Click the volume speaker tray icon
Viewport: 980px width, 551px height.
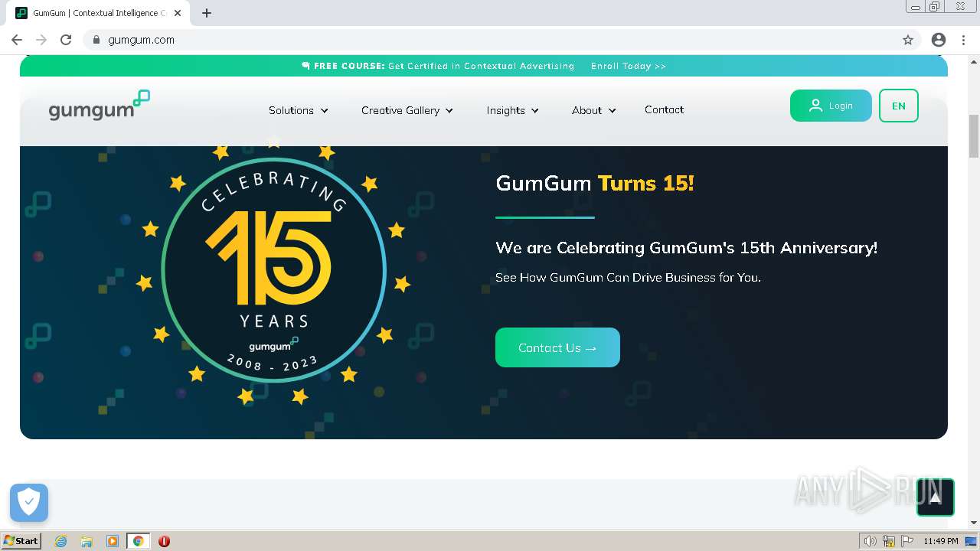coord(871,541)
